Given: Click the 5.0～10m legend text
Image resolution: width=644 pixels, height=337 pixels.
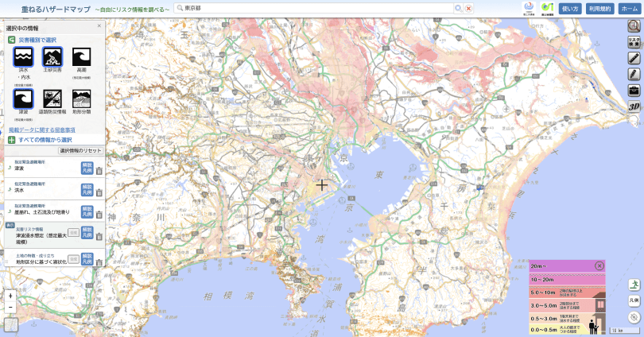Looking at the screenshot, I should point(543,292).
